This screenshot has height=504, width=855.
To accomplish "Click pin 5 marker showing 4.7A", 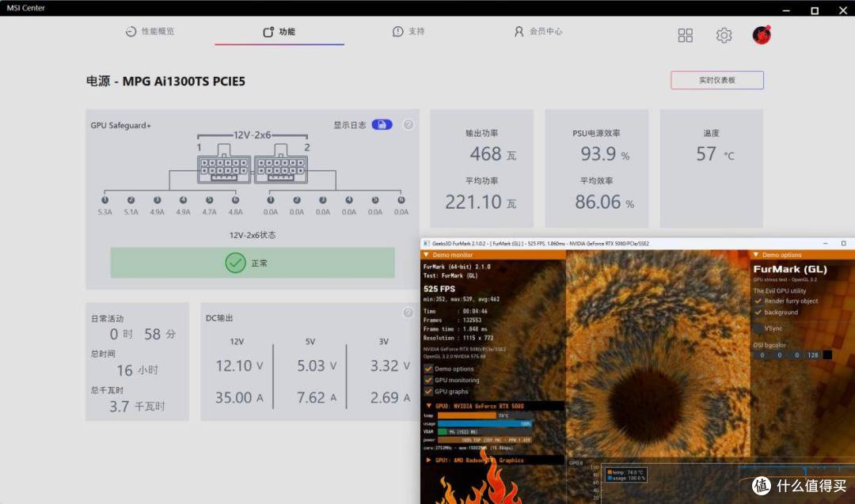I will 209,200.
